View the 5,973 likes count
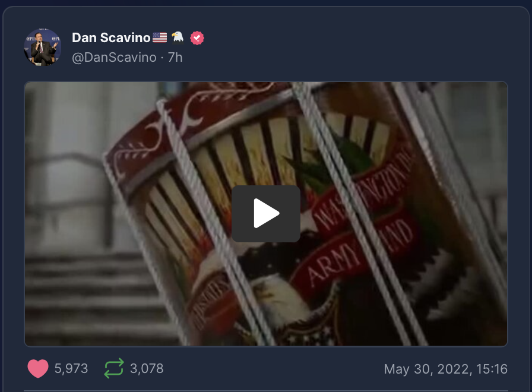532x392 pixels. [x=71, y=369]
